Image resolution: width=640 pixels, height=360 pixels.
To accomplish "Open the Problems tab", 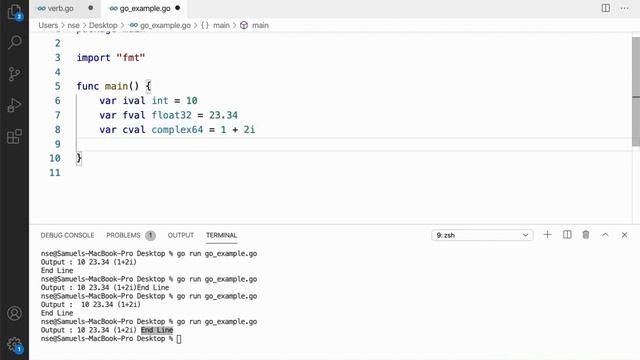I will (x=123, y=235).
